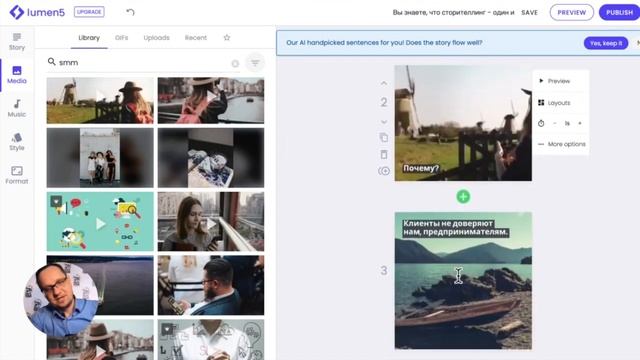The width and height of the screenshot is (640, 360).
Task: Open the PREVIEW button
Action: click(x=571, y=13)
